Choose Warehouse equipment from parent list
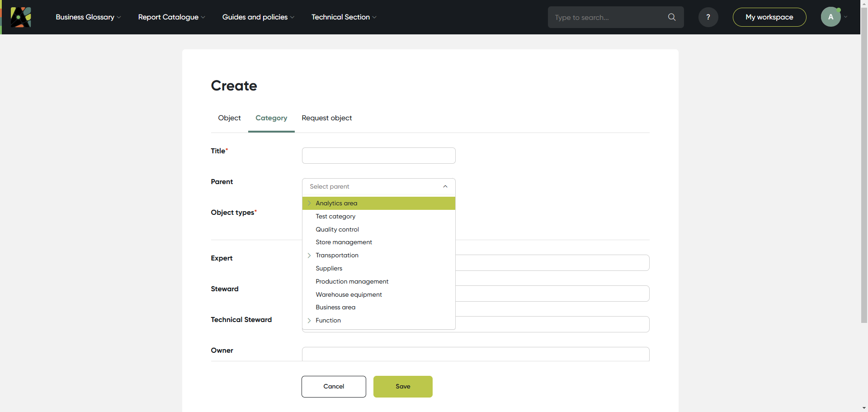The width and height of the screenshot is (868, 412). click(349, 295)
